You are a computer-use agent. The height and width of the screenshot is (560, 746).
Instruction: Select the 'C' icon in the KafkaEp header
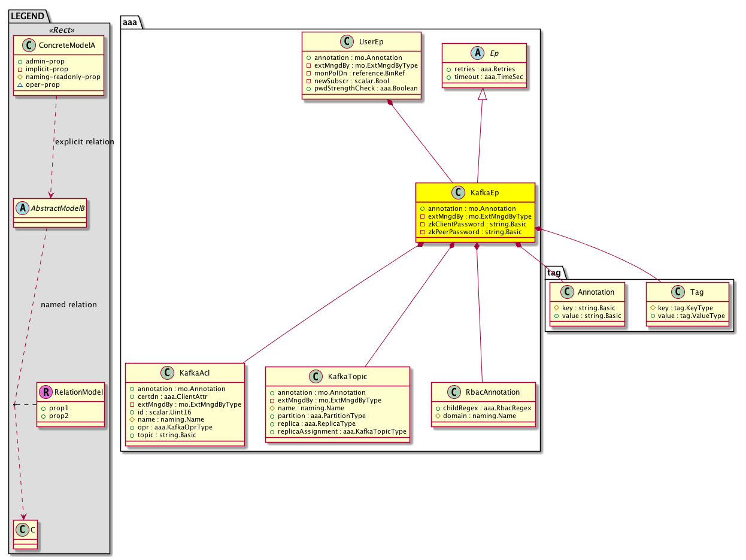[458, 192]
